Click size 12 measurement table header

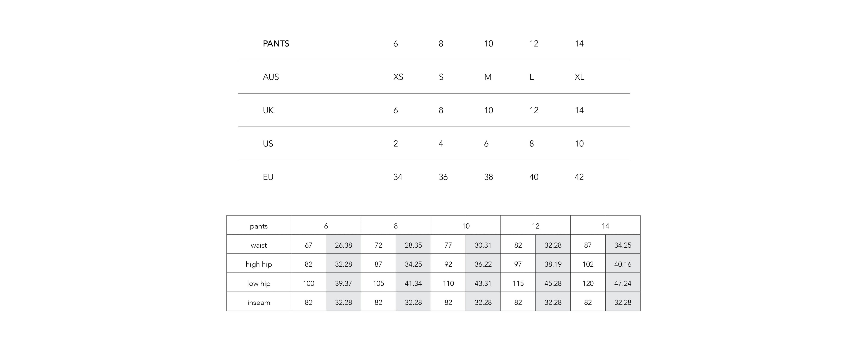(x=535, y=225)
